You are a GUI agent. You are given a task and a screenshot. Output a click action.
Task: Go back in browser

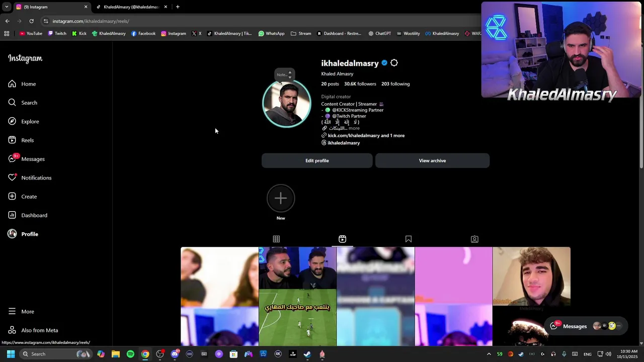(8, 21)
